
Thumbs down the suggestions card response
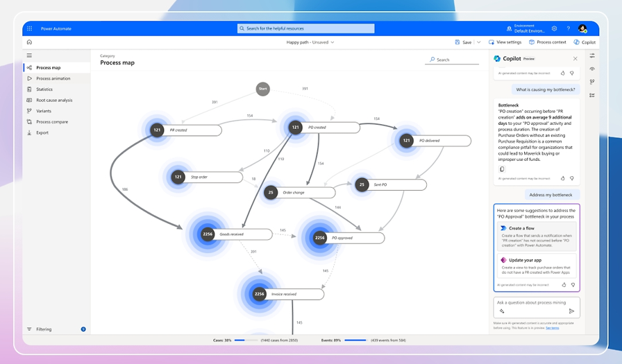click(x=573, y=285)
